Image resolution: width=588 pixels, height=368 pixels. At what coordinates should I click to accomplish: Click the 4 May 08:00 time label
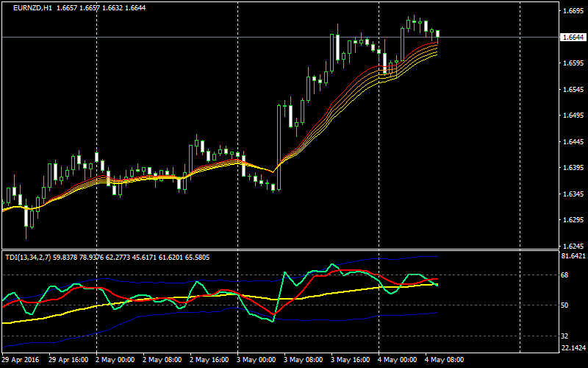click(445, 360)
